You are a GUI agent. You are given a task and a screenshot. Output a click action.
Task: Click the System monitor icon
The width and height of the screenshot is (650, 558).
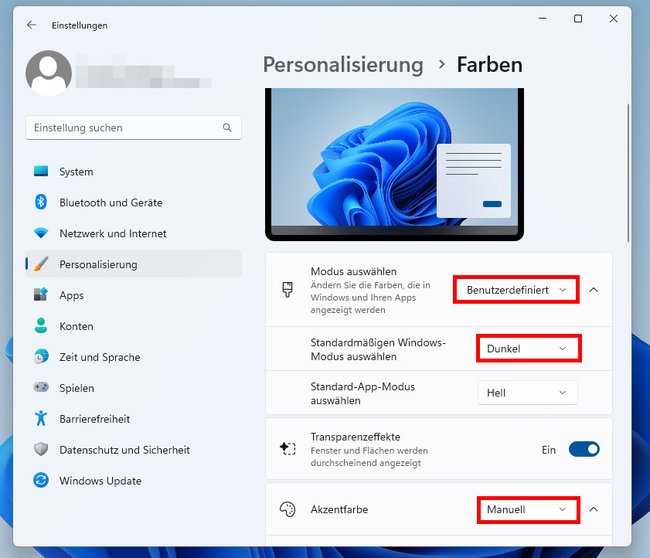(x=41, y=171)
